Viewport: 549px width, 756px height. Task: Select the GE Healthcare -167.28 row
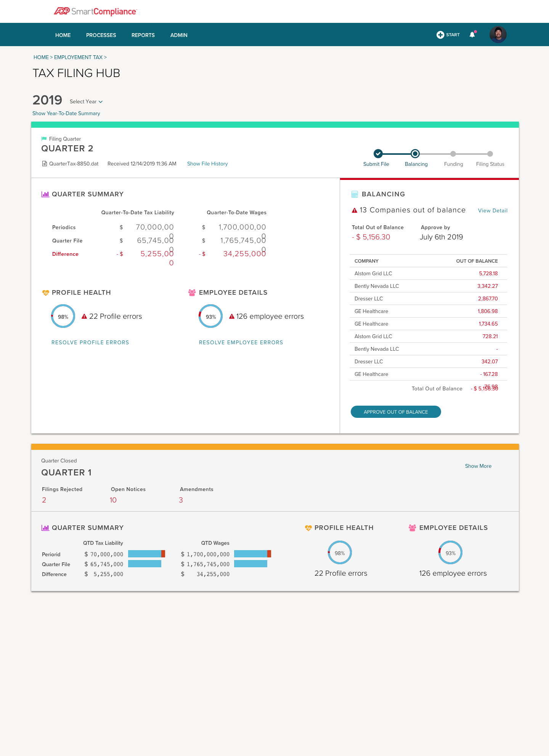click(428, 374)
